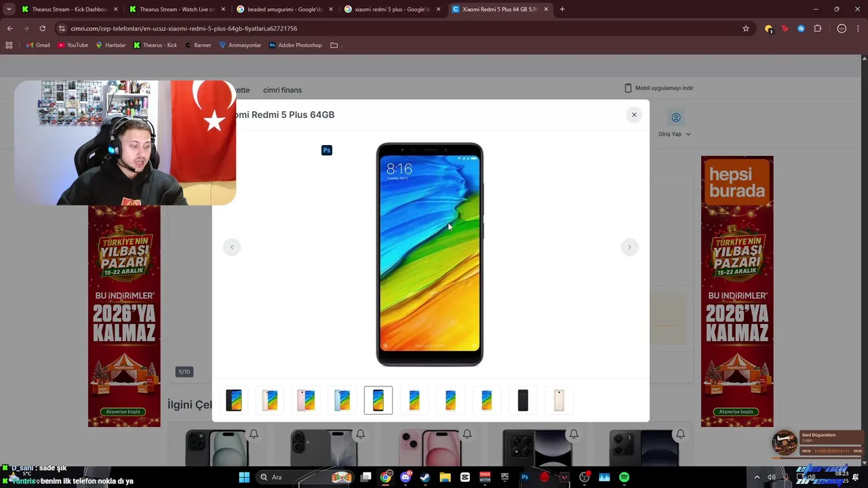Select the black phone back thumbnail
This screenshot has height=488, width=868.
(523, 400)
